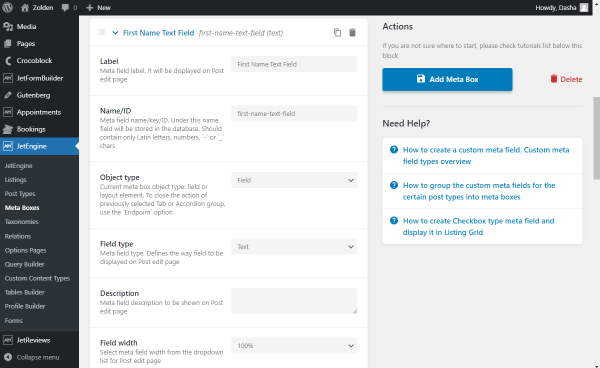The width and height of the screenshot is (600, 368).
Task: Click help icon beside Checkbox tutorial
Action: [394, 221]
